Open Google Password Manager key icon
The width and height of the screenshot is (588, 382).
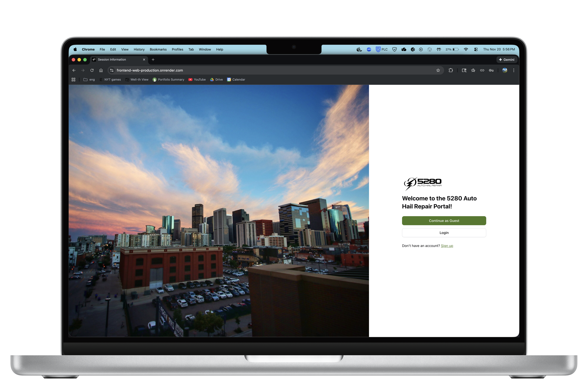[491, 70]
